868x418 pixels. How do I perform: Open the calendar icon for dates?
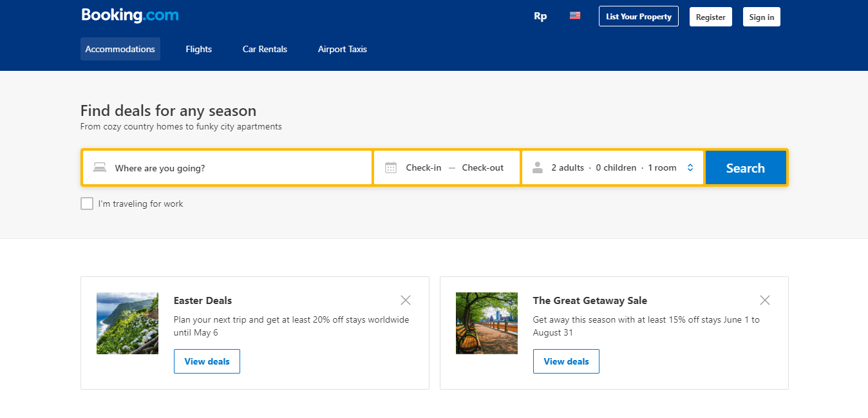pyautogui.click(x=390, y=167)
